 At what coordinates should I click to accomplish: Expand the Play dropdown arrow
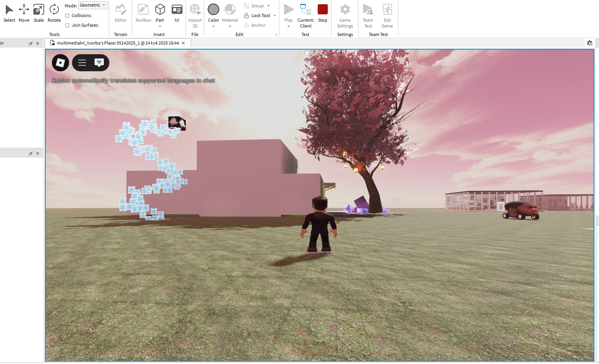coord(289,26)
